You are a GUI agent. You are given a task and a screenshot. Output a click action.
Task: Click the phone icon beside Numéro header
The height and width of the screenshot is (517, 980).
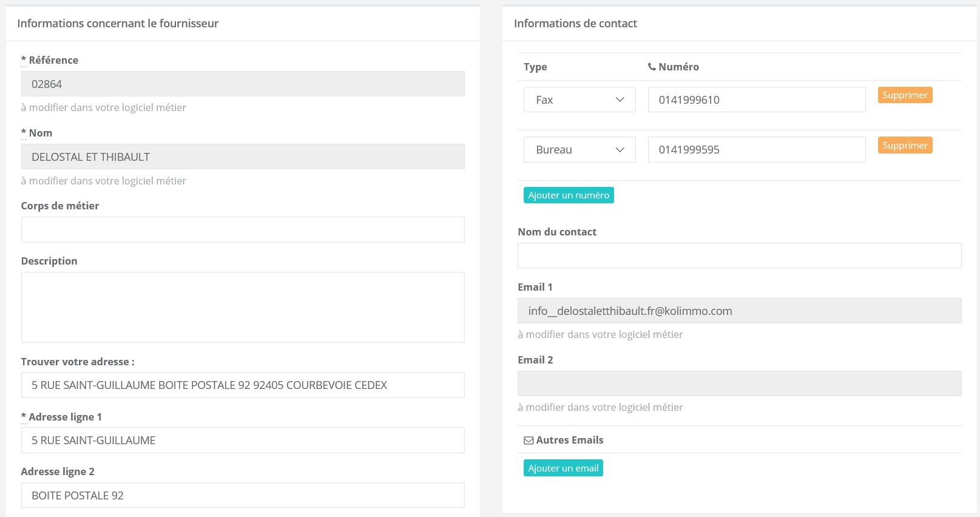(652, 67)
